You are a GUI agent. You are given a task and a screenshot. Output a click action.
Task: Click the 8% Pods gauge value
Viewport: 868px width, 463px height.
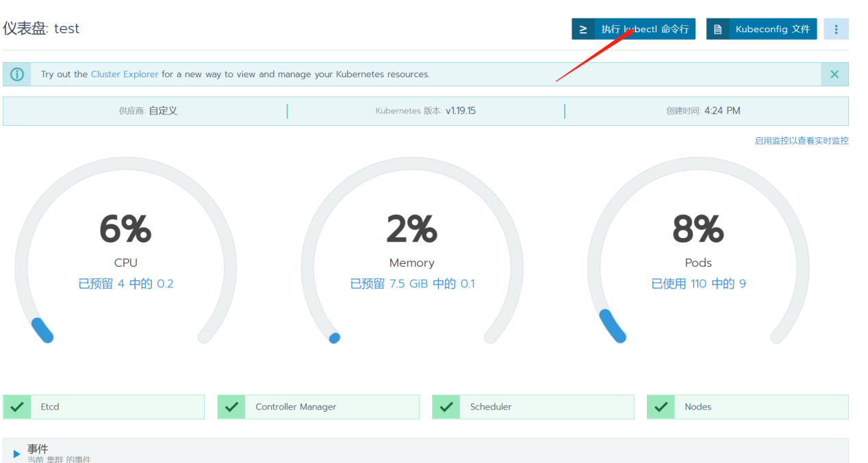(698, 229)
